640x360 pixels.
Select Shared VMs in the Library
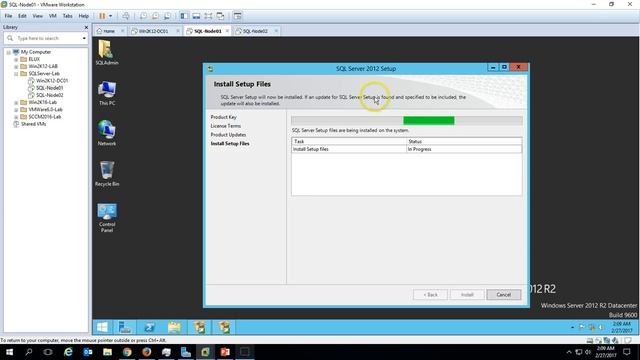click(33, 124)
